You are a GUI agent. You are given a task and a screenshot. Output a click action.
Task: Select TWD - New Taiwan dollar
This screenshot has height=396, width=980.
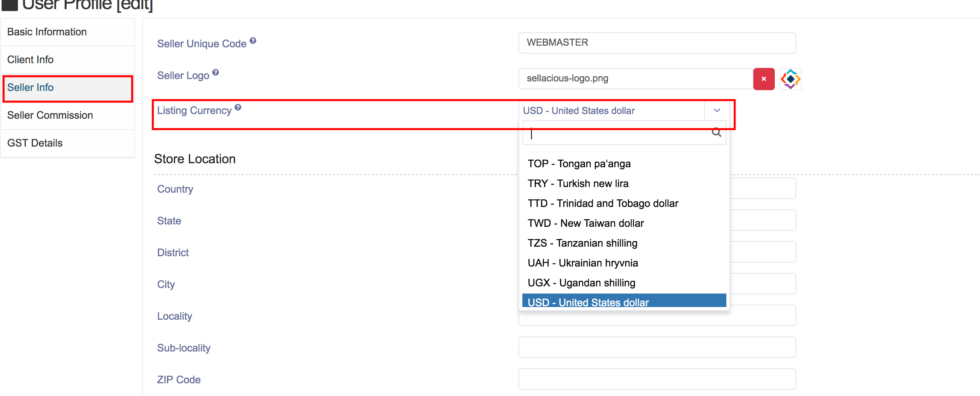585,223
